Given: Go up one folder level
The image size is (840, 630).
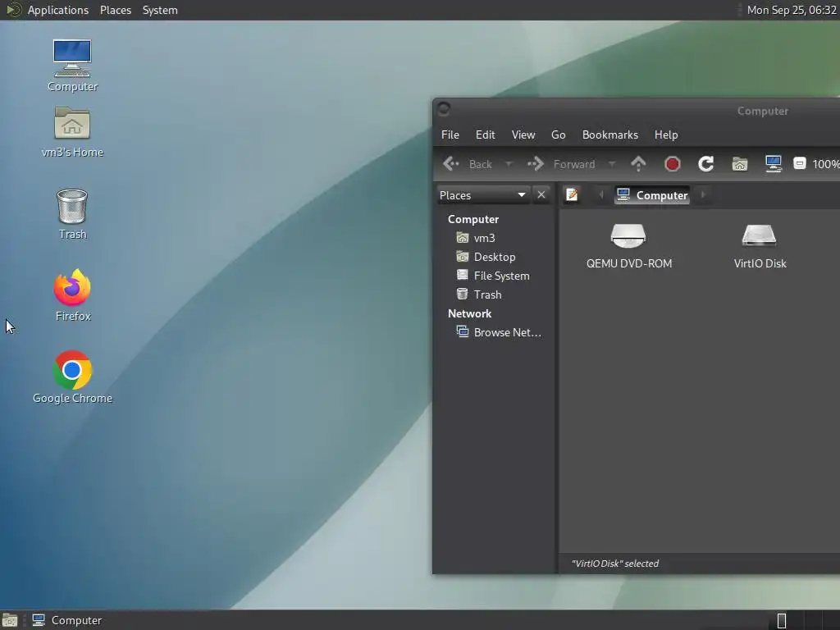Looking at the screenshot, I should click(638, 164).
